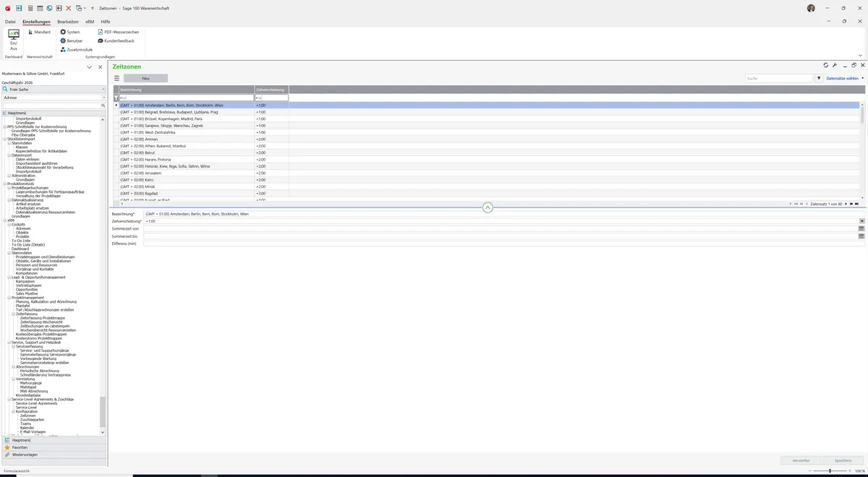Click the Verwerfen button

tap(801, 460)
